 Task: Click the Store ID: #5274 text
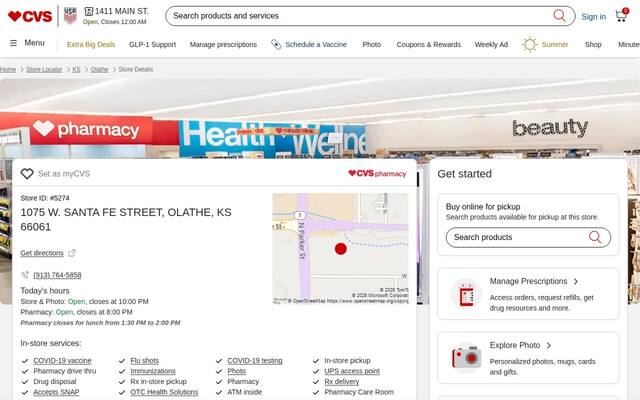click(45, 198)
